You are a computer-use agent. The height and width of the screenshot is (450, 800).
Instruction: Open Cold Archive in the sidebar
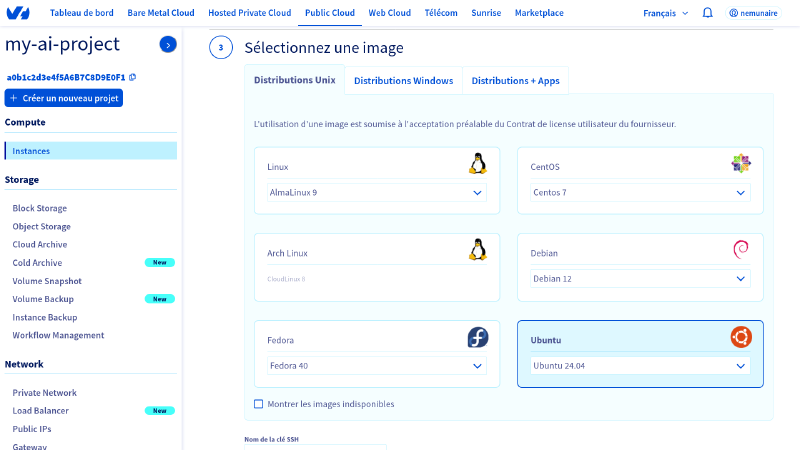click(37, 263)
